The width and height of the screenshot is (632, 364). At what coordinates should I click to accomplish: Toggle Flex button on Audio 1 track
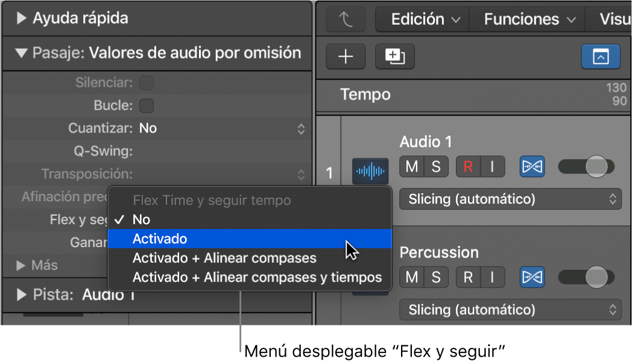[532, 166]
